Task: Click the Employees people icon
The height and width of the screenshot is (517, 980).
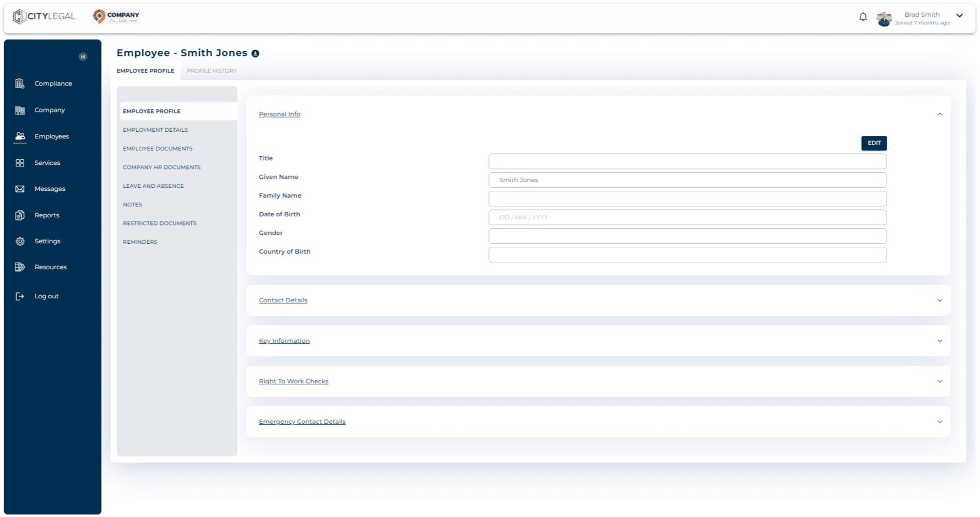Action: point(20,136)
